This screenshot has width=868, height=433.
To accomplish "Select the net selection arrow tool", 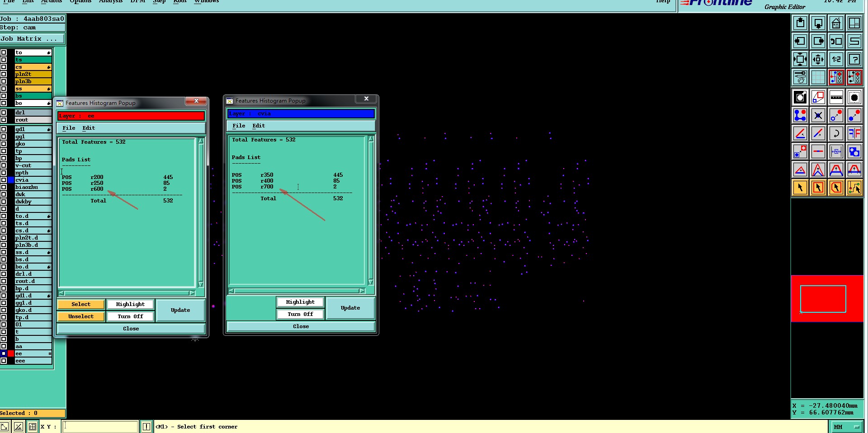I will (854, 188).
